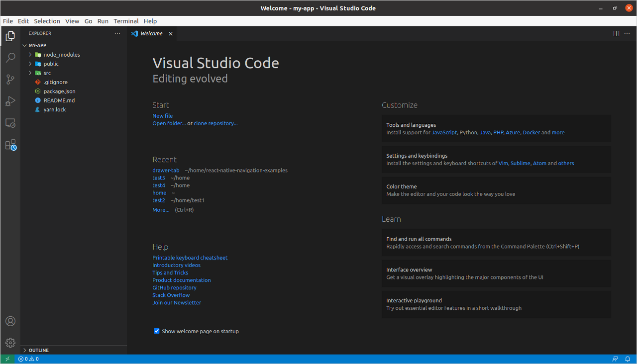Open Printable keyboard cheatsheet link

click(x=190, y=258)
